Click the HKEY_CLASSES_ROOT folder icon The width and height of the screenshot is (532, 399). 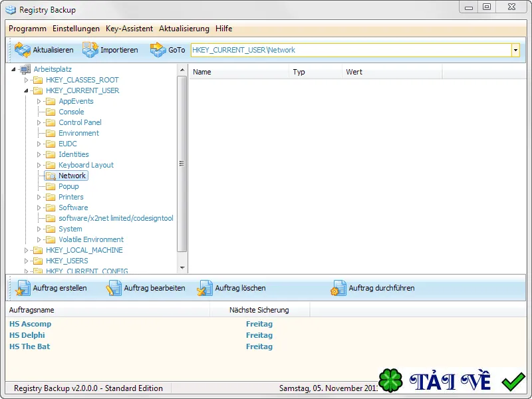pos(38,80)
